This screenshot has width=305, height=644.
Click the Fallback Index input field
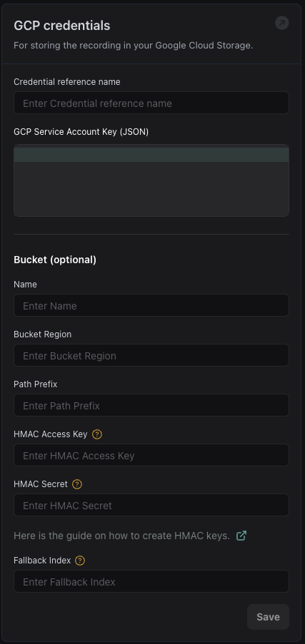(x=151, y=581)
